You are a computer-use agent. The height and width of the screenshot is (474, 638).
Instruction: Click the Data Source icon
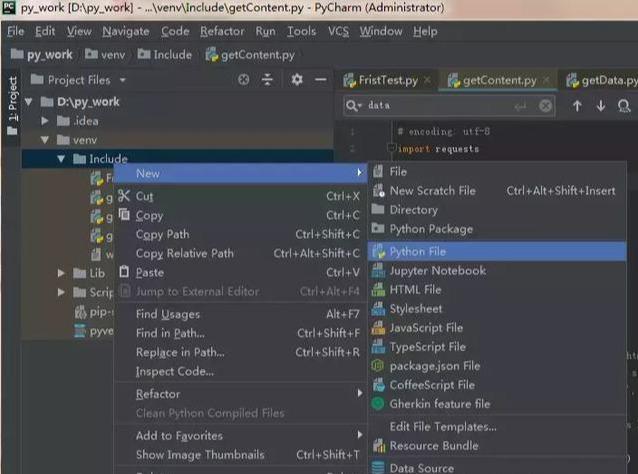(x=378, y=467)
